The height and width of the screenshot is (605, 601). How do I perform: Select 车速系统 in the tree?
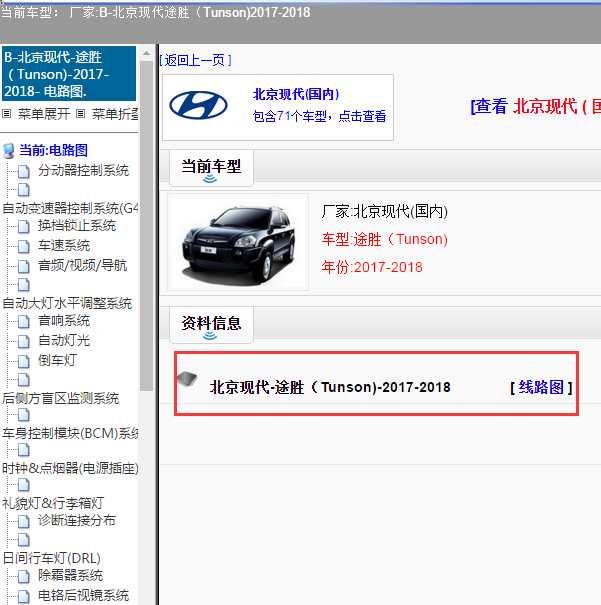[x=64, y=246]
